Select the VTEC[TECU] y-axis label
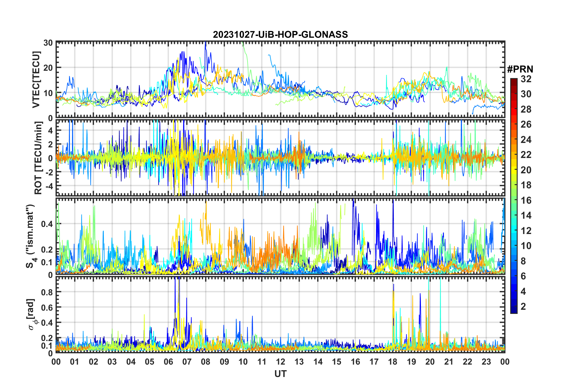The height and width of the screenshot is (392, 561). 36,80
